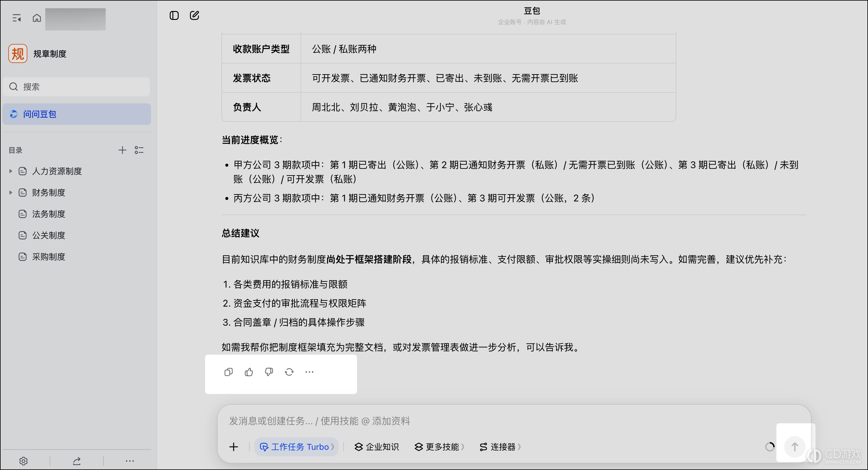Open attachment plus menu in input box
868x470 pixels.
[234, 447]
